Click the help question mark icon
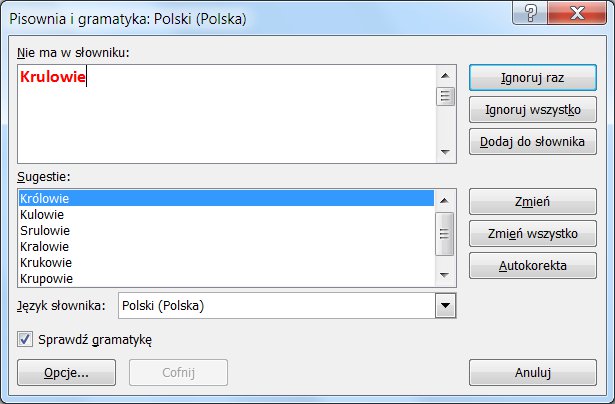Screen dimensions: 615x404 point(530,13)
